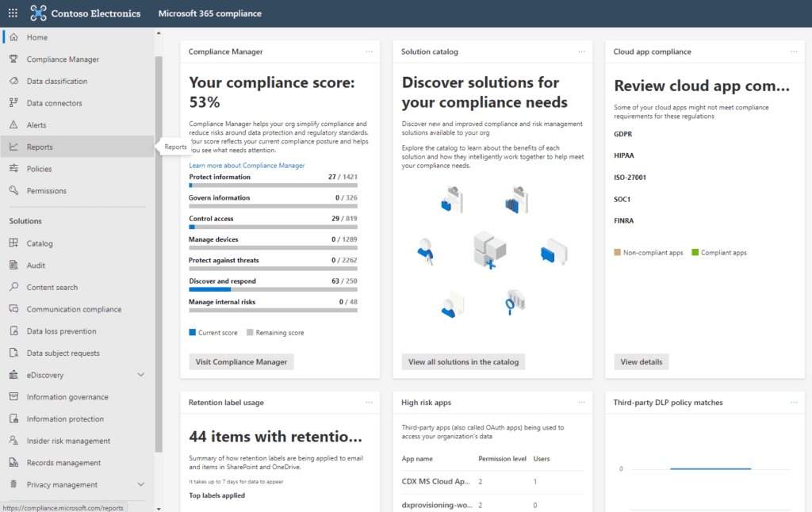Image resolution: width=812 pixels, height=512 pixels.
Task: Open Retention label usage card options
Action: (369, 403)
